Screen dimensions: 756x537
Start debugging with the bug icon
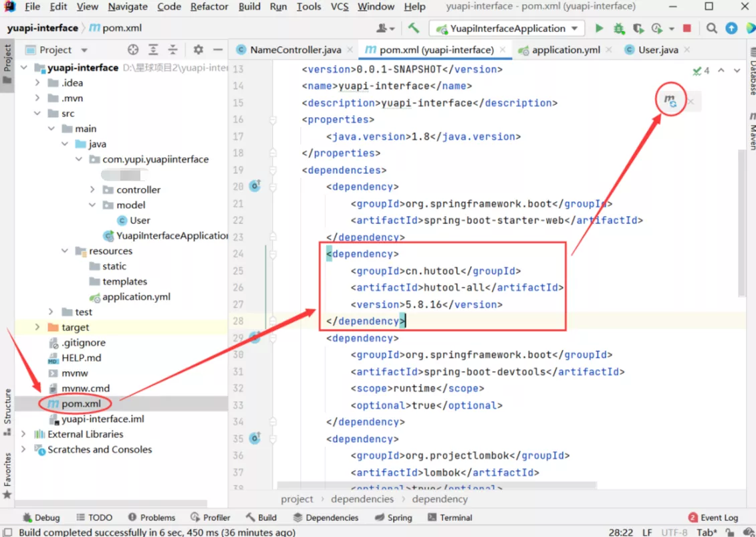click(x=619, y=29)
